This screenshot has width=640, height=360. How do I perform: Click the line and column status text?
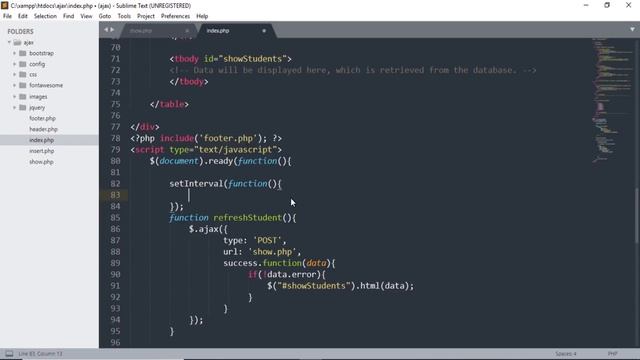(x=40, y=353)
